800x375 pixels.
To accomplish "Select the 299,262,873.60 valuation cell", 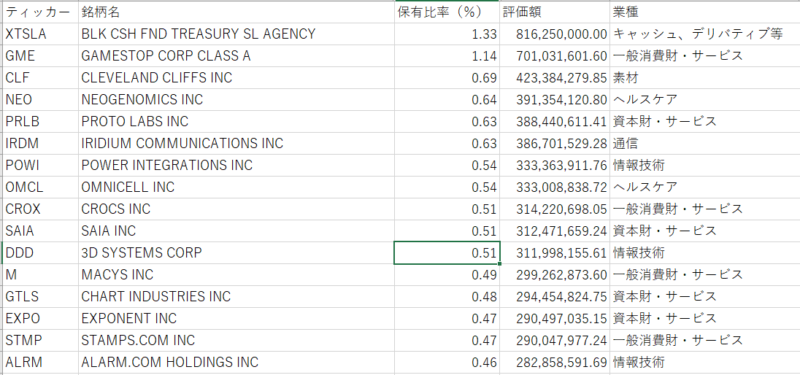I will (555, 275).
